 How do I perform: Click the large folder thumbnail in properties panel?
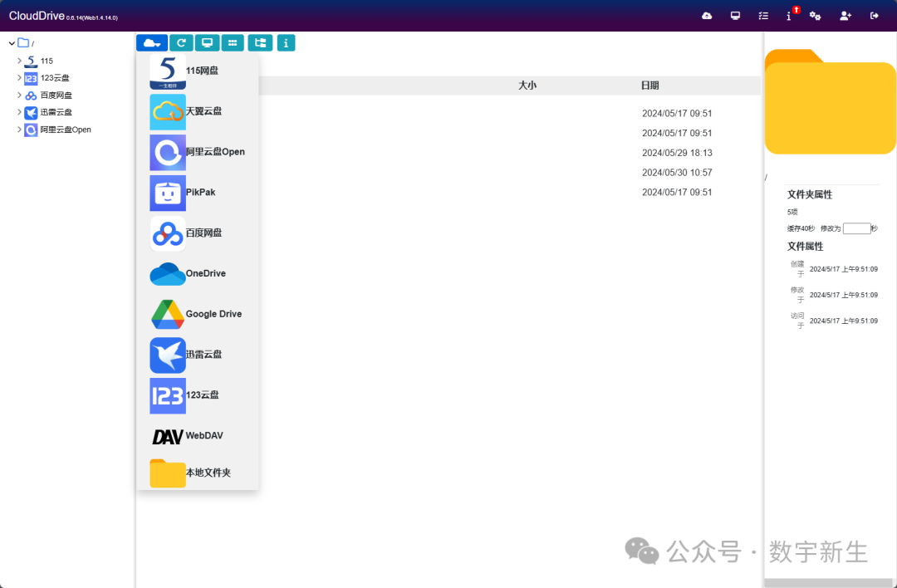[830, 102]
